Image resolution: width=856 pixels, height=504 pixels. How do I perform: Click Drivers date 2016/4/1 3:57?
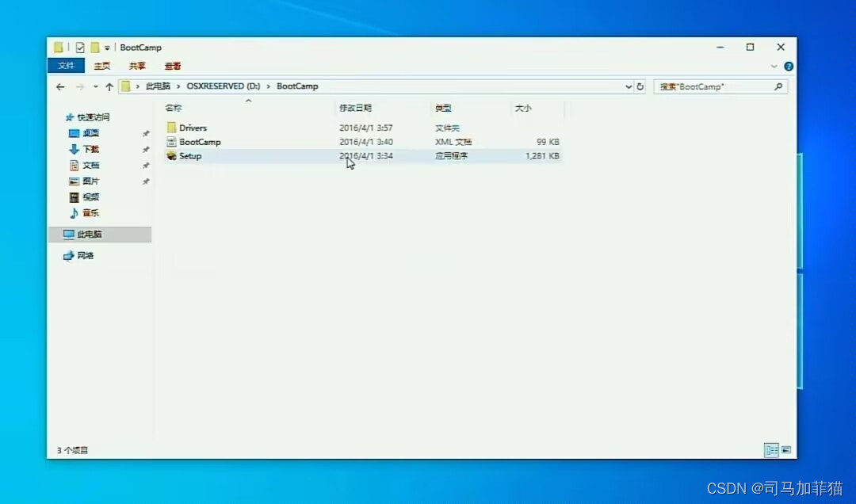(365, 128)
